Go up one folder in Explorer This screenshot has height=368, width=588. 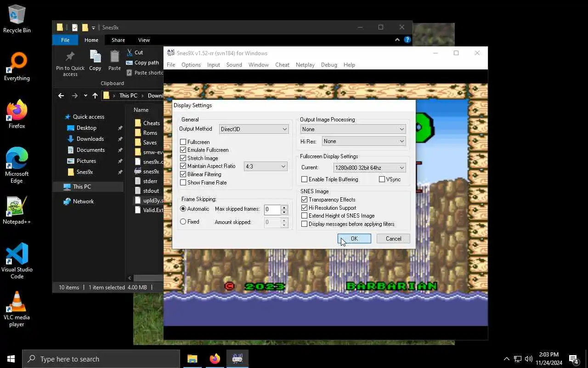pos(95,96)
